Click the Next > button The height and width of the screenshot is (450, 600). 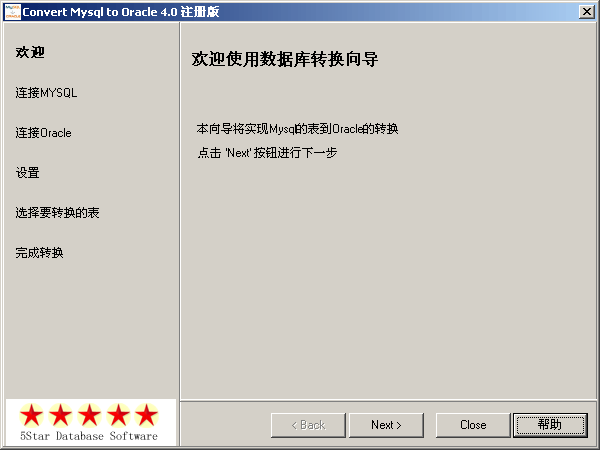click(x=386, y=425)
